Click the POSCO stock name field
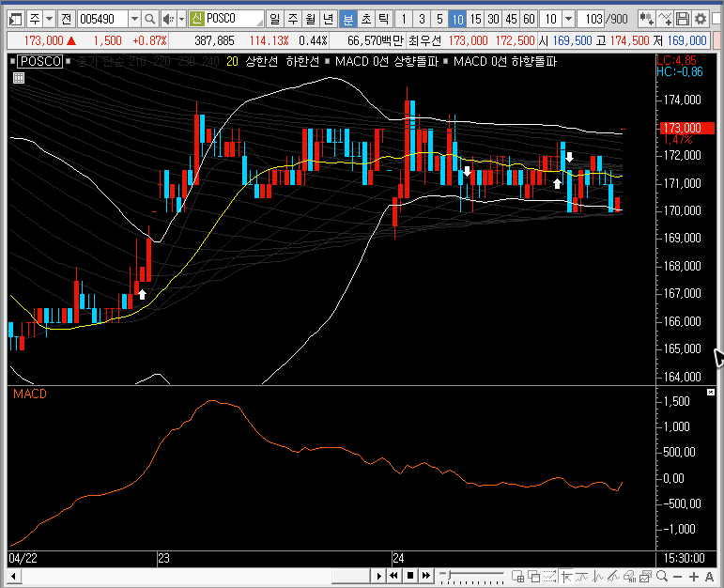The height and width of the screenshot is (588, 724). point(234,19)
